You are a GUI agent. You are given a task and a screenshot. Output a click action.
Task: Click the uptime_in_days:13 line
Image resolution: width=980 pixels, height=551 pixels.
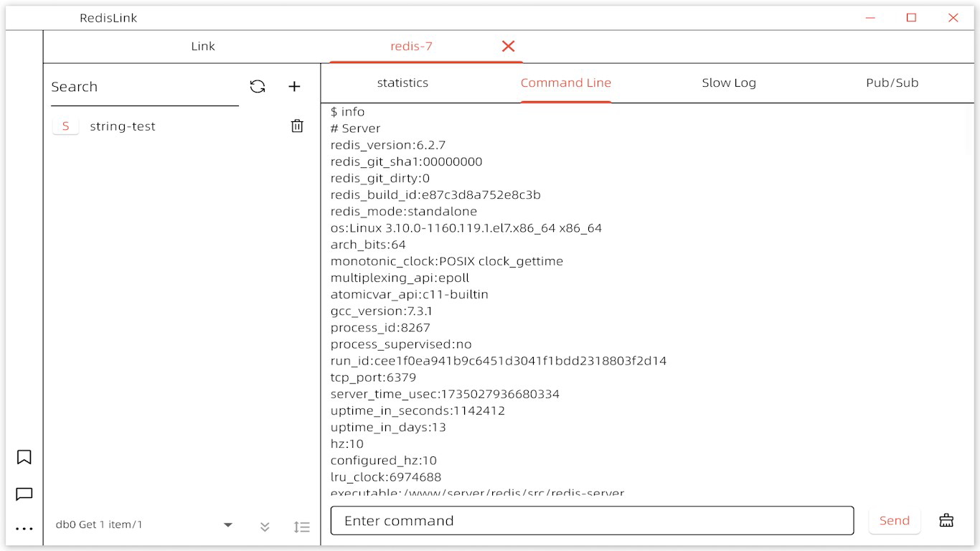388,428
